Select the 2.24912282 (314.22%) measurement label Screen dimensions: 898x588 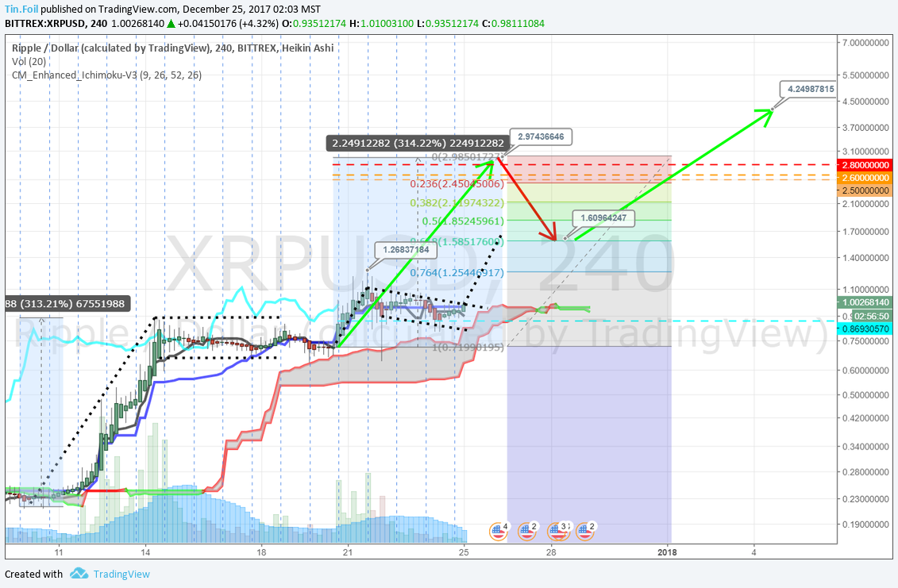pyautogui.click(x=418, y=143)
